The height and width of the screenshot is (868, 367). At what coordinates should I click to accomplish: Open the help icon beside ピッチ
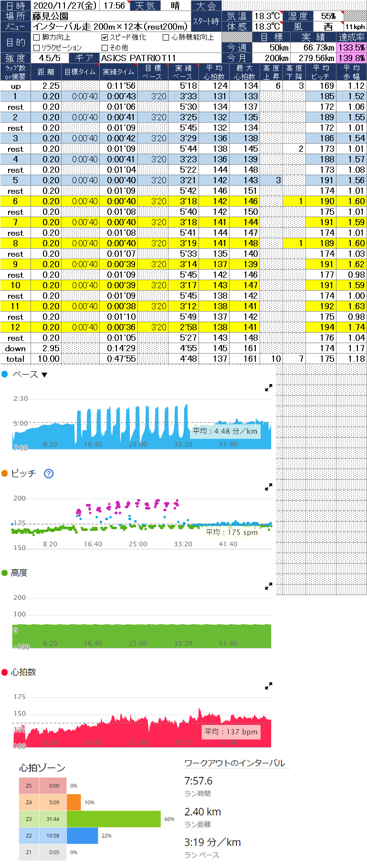pyautogui.click(x=49, y=473)
